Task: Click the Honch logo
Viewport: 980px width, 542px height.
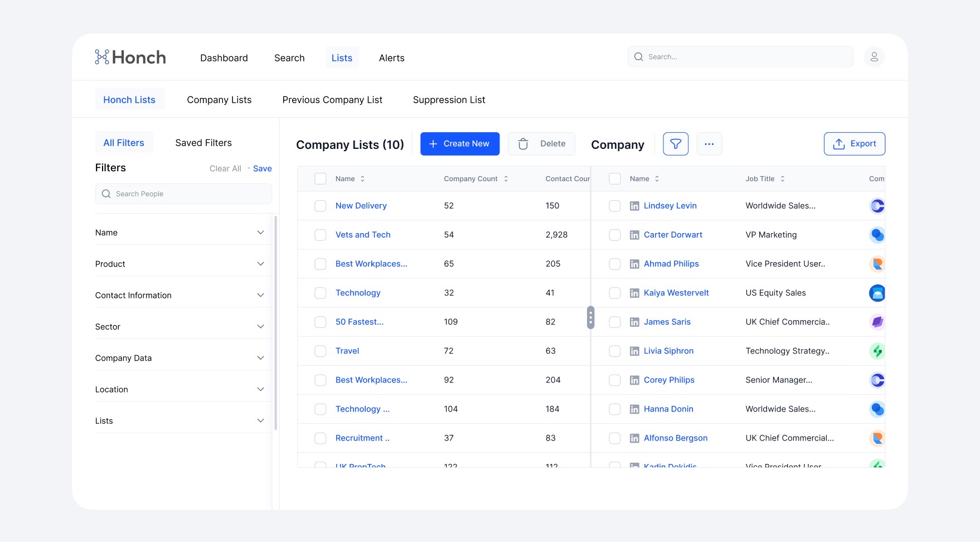Action: tap(130, 57)
